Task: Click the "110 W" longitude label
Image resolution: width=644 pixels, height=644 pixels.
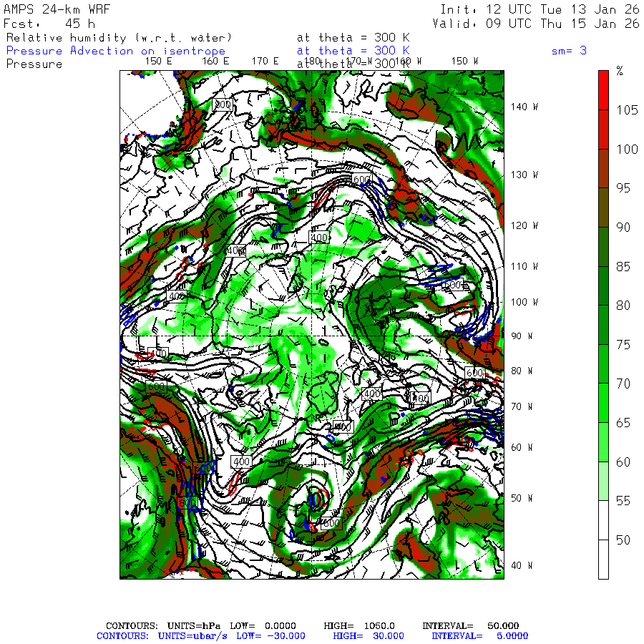Action: (x=524, y=266)
